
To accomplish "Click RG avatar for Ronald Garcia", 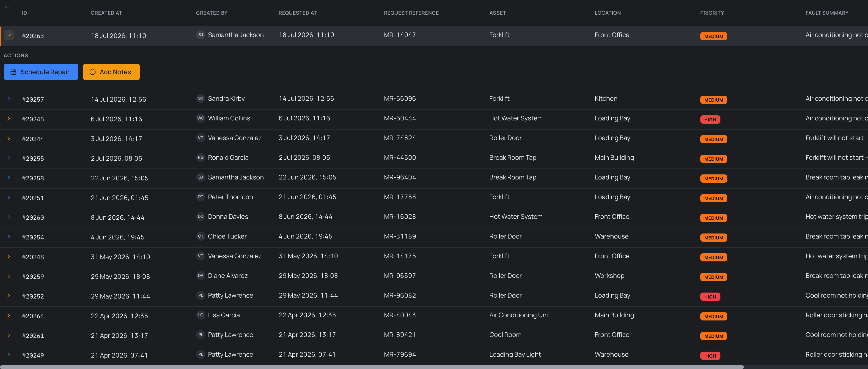I will (x=201, y=157).
